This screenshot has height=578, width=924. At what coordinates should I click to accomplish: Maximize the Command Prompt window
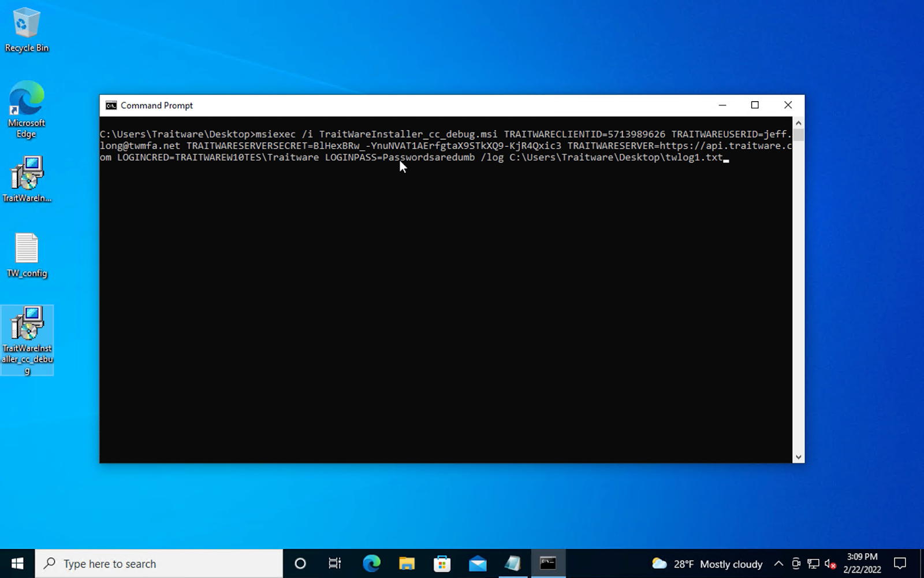(x=755, y=105)
